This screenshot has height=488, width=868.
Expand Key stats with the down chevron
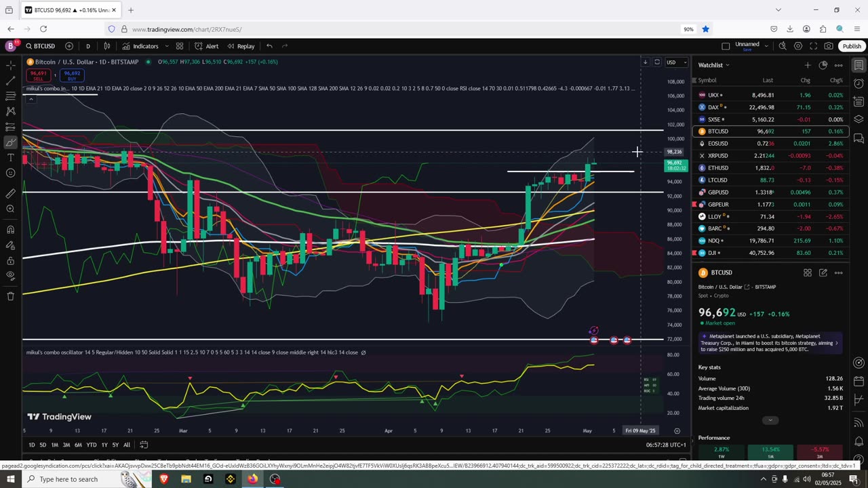point(770,420)
